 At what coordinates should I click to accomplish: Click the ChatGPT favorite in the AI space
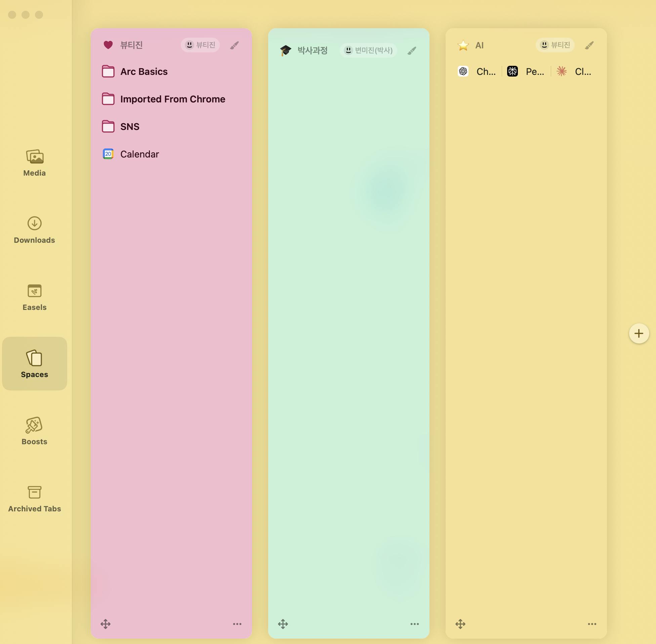477,72
